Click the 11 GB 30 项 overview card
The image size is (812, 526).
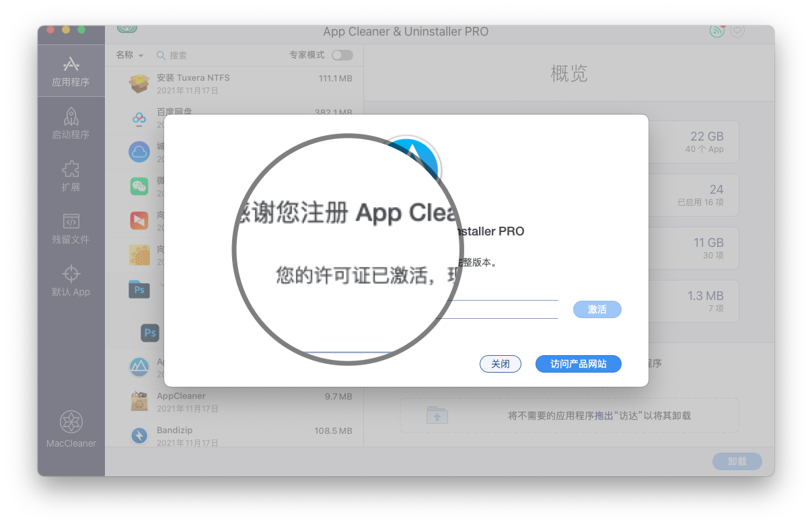[x=693, y=248]
